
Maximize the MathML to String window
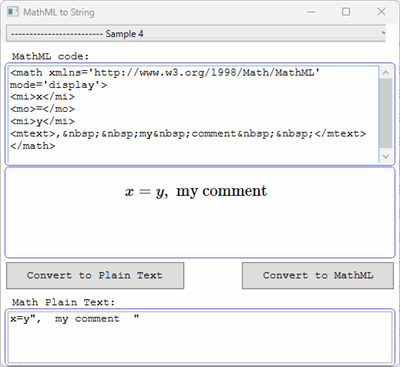coord(346,12)
